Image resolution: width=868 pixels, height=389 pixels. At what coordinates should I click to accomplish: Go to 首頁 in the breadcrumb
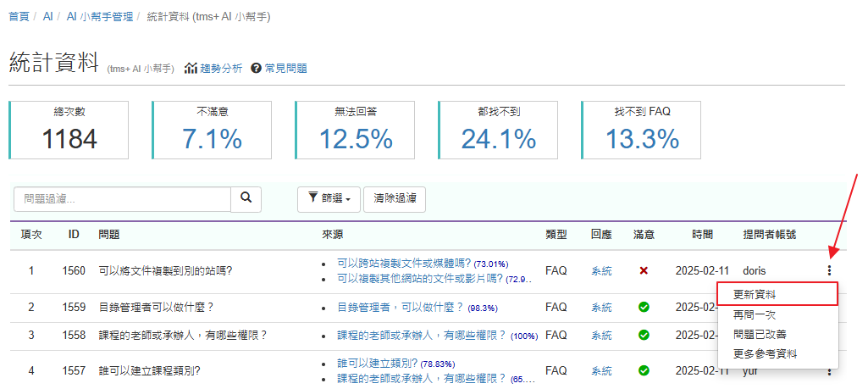(19, 17)
